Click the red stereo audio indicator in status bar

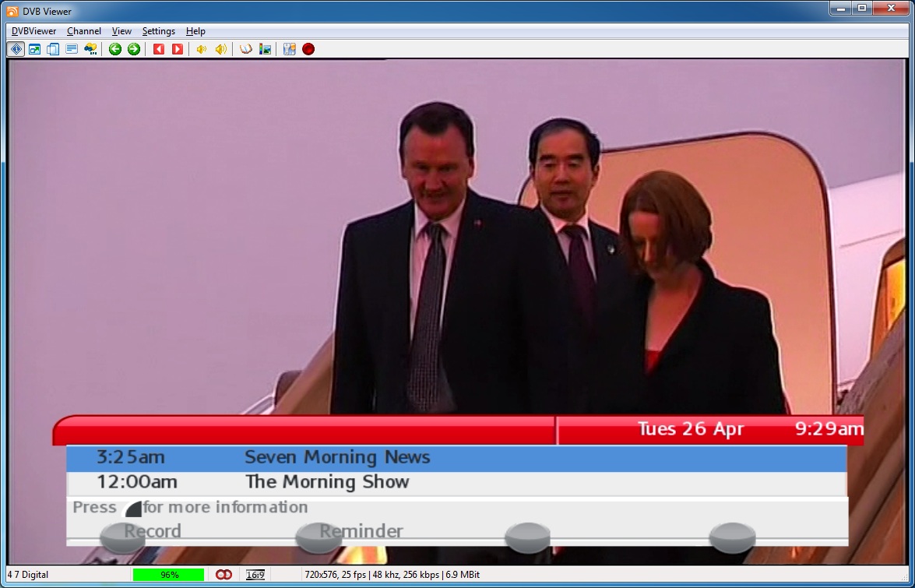[x=223, y=575]
